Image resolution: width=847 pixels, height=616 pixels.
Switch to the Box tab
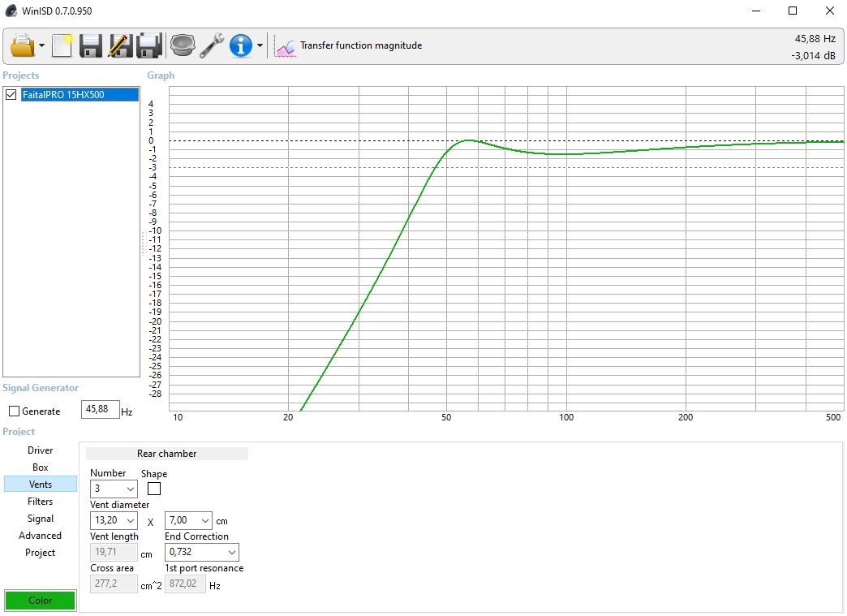tap(41, 467)
